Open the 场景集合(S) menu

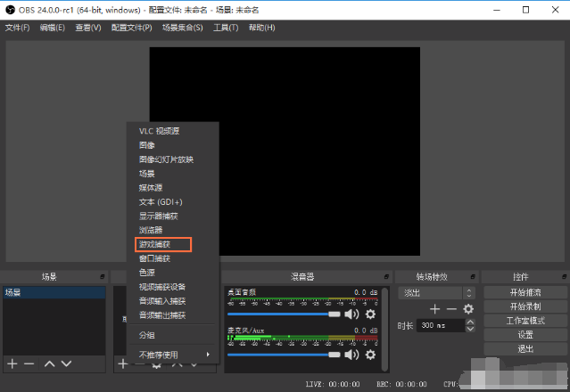click(183, 28)
